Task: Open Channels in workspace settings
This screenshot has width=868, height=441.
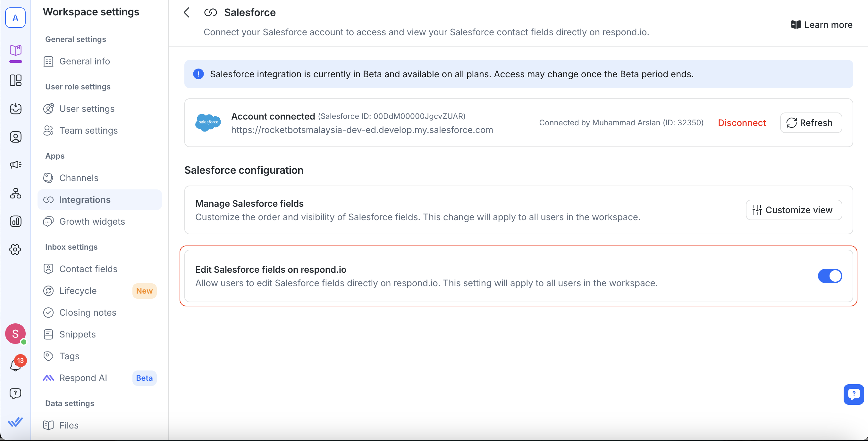Action: [79, 178]
